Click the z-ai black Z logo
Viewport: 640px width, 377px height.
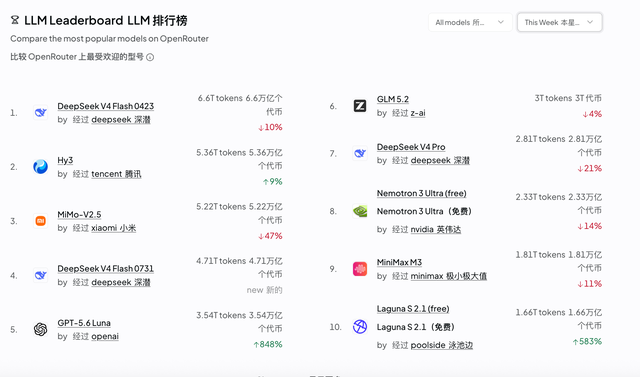pyautogui.click(x=360, y=106)
